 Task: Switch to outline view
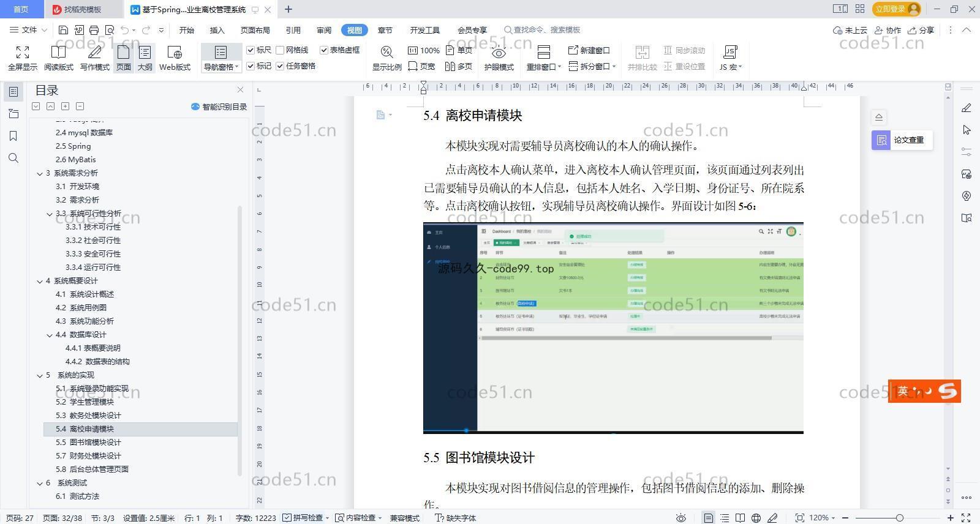(145, 58)
